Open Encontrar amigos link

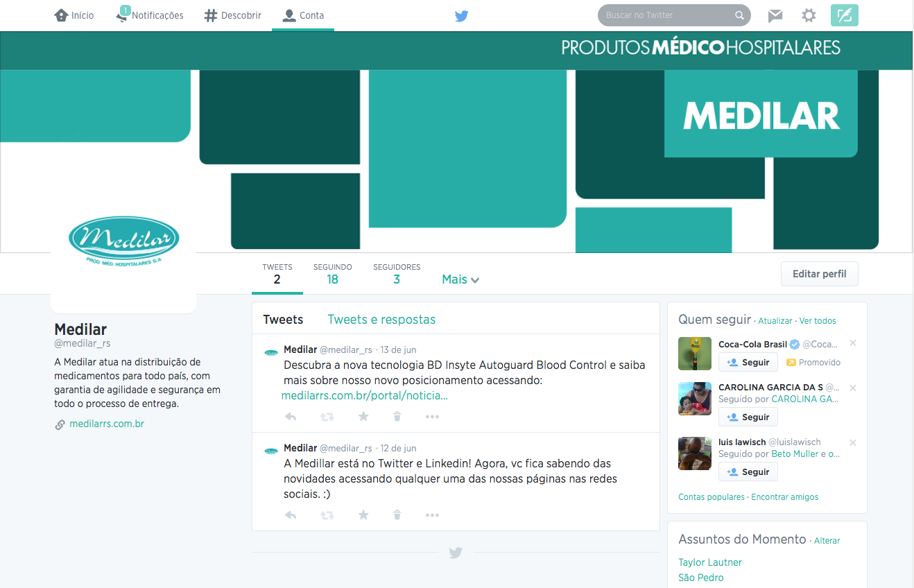coord(785,497)
